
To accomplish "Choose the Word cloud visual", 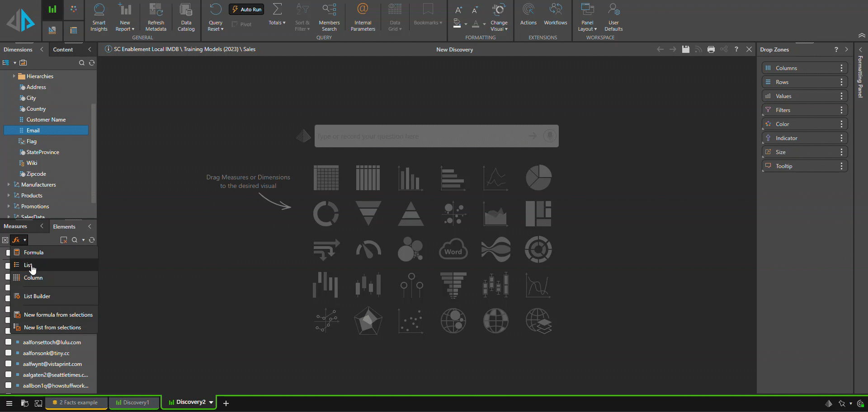I will pos(453,249).
